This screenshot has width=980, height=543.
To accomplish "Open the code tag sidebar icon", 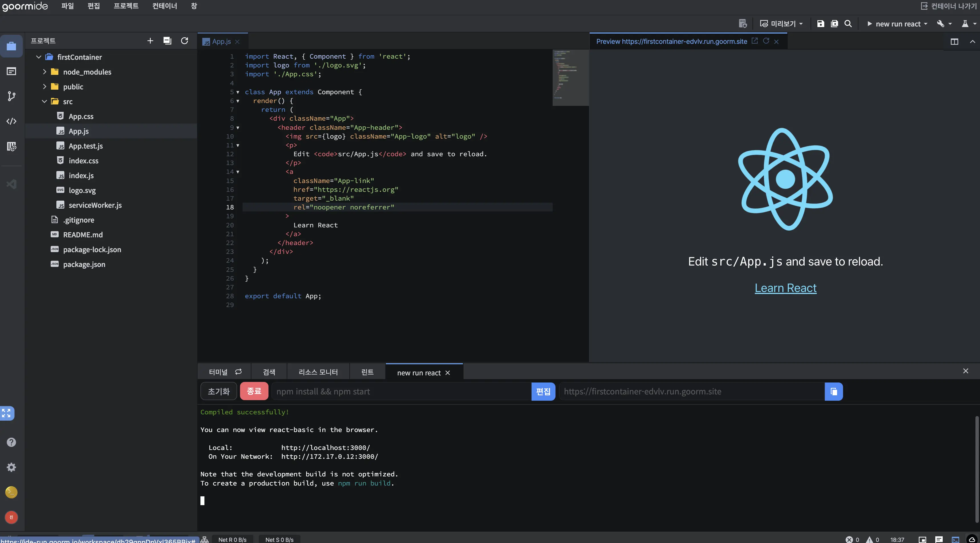I will (11, 121).
